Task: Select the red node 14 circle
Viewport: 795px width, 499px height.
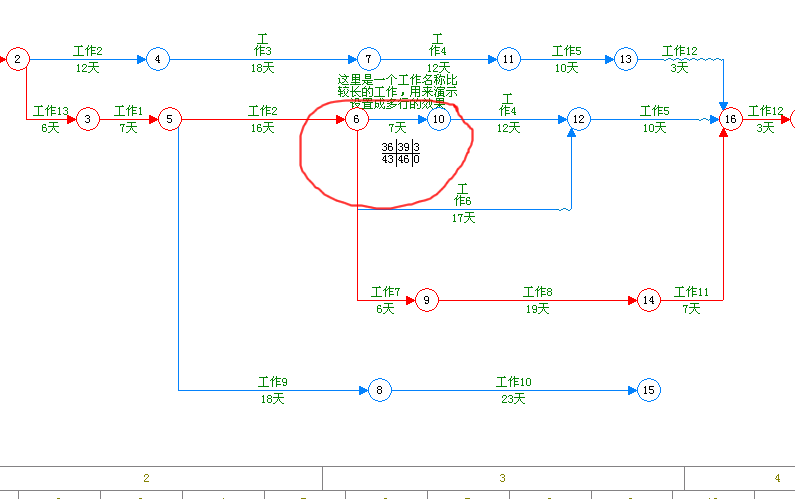Action: 649,300
